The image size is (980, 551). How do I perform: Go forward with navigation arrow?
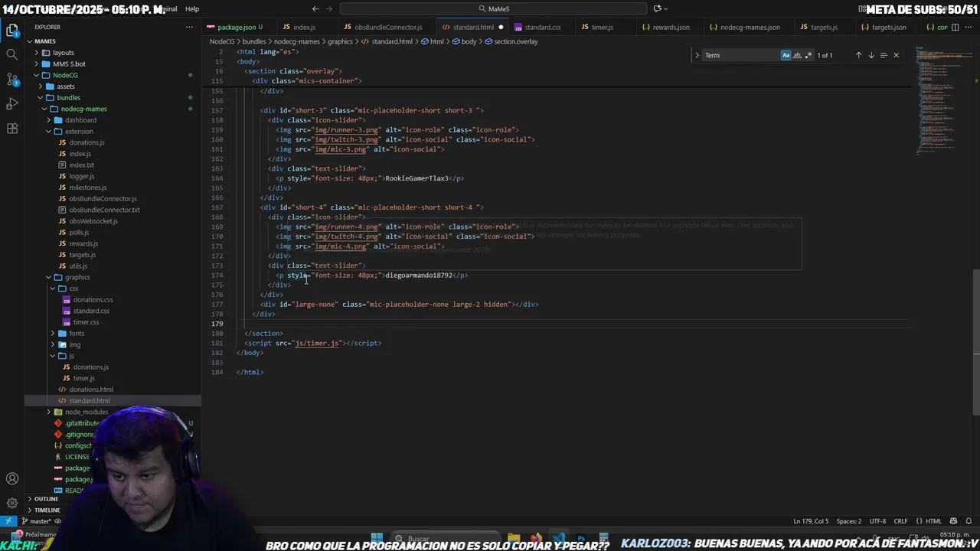coord(330,8)
